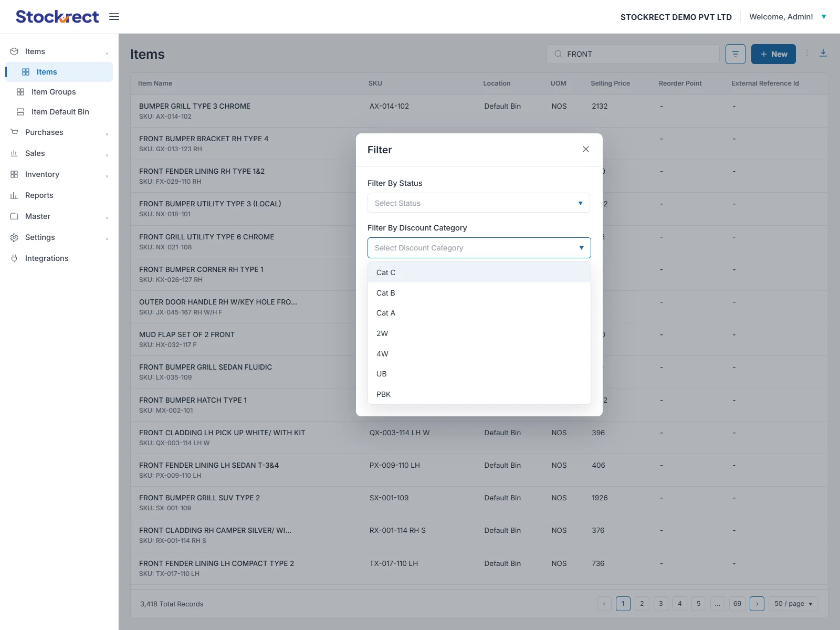The width and height of the screenshot is (840, 630).
Task: Go to pagination page 3
Action: click(x=660, y=604)
